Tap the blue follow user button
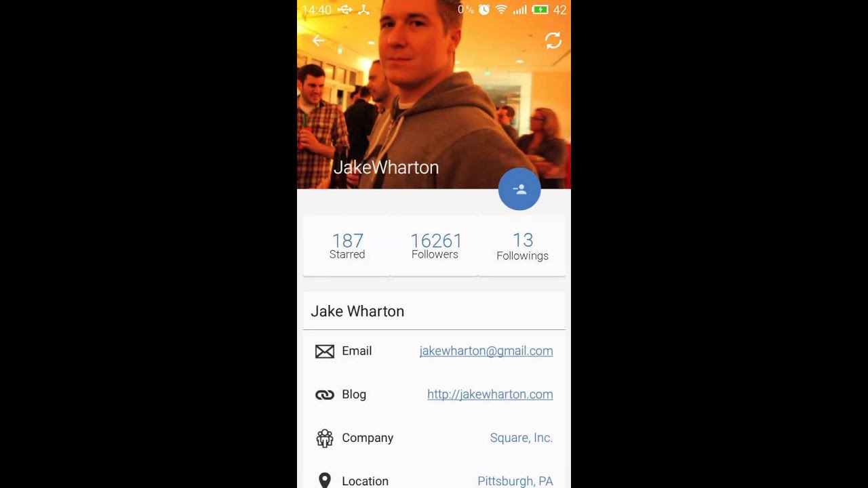This screenshot has height=488, width=868. pyautogui.click(x=519, y=189)
